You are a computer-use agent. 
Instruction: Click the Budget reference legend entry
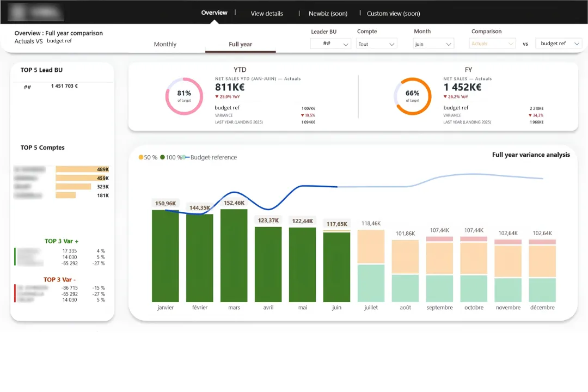click(x=210, y=157)
